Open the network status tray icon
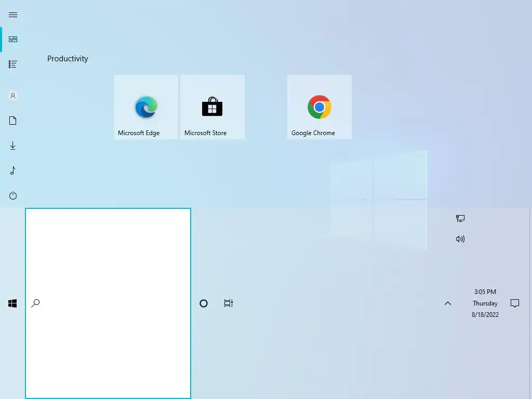Screen dimensions: 532x399 pyautogui.click(x=460, y=218)
